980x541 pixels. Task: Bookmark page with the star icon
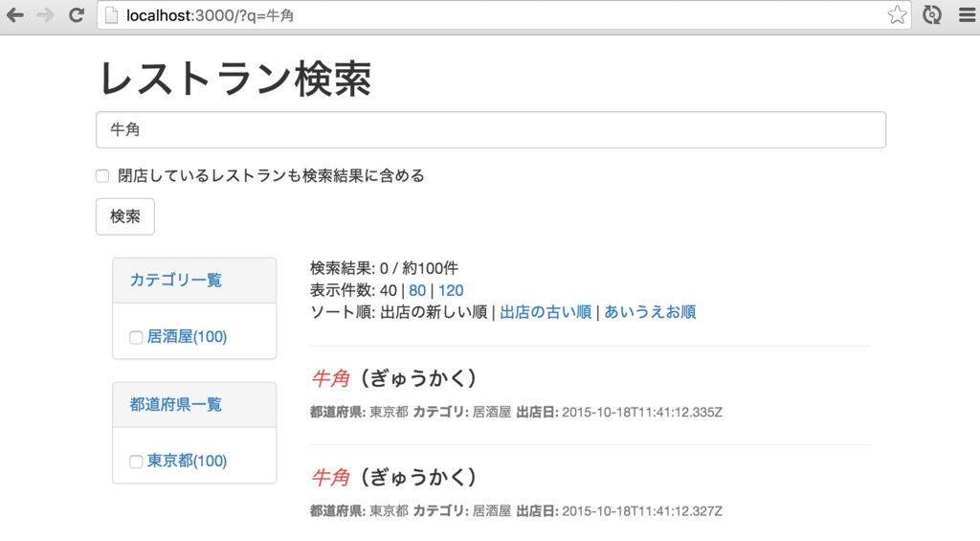tap(897, 15)
